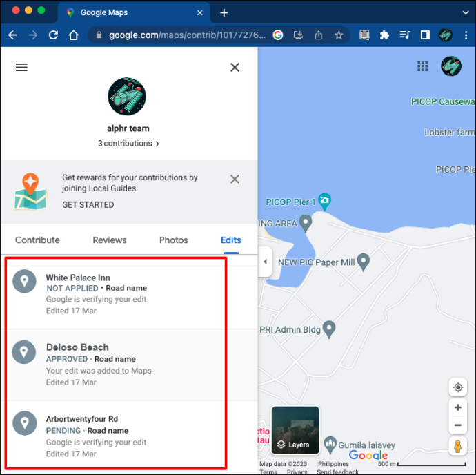
Task: Click GET STARTED for Local Guides
Action: (x=88, y=205)
